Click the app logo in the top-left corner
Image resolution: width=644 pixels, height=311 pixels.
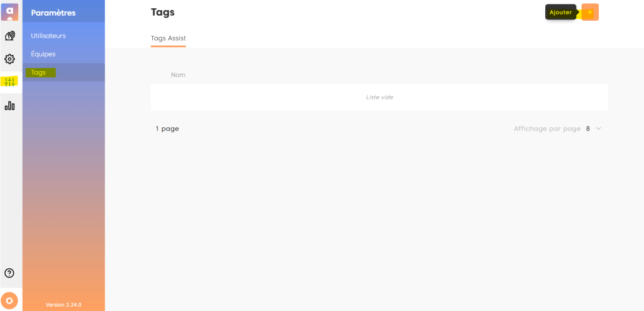click(x=9, y=12)
